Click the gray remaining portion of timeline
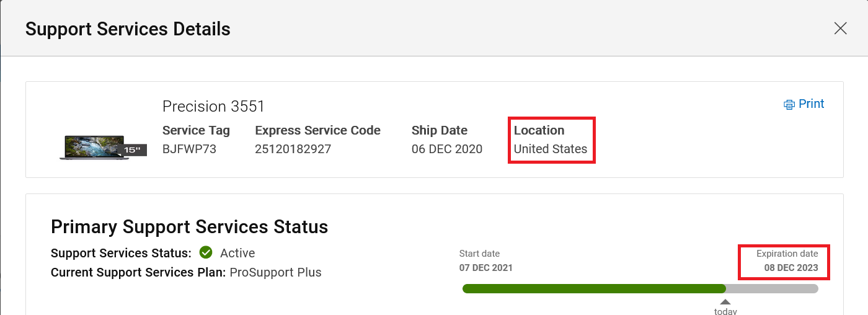Screen dimensions: 868x315 (772, 288)
